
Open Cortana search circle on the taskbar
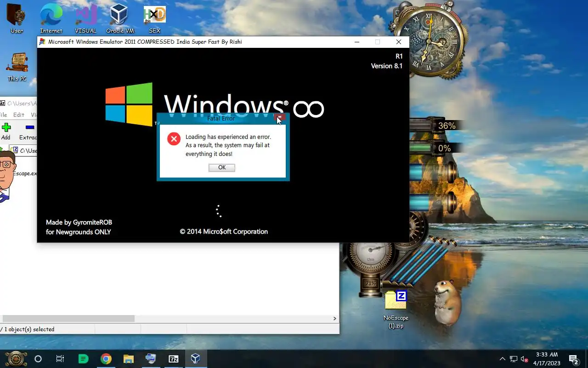point(38,359)
